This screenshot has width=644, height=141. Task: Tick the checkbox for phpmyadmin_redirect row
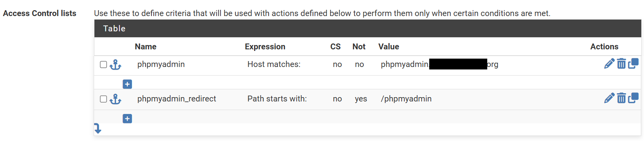click(103, 99)
